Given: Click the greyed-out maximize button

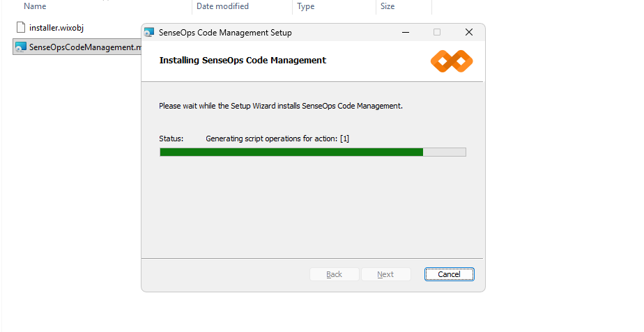Looking at the screenshot, I should click(x=437, y=33).
